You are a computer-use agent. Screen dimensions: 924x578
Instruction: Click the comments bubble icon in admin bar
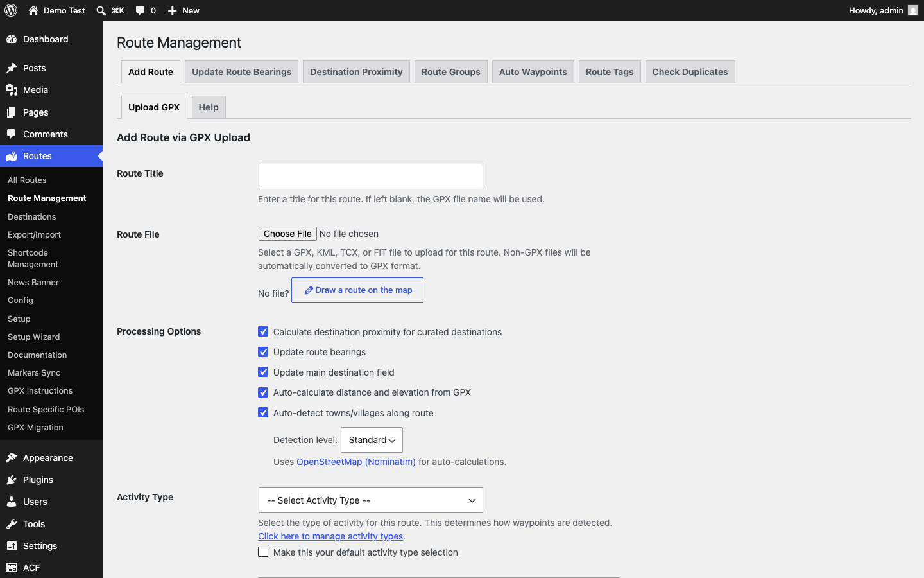pos(140,10)
